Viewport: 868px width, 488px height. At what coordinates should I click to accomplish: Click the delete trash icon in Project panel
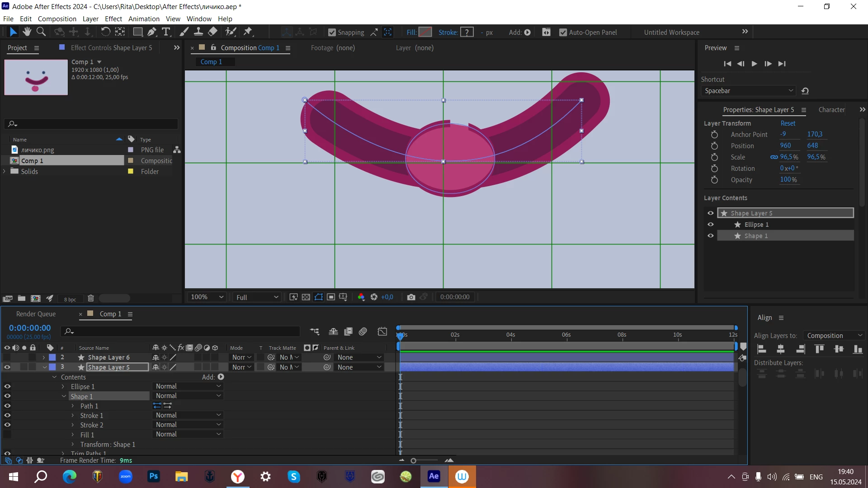[90, 299]
